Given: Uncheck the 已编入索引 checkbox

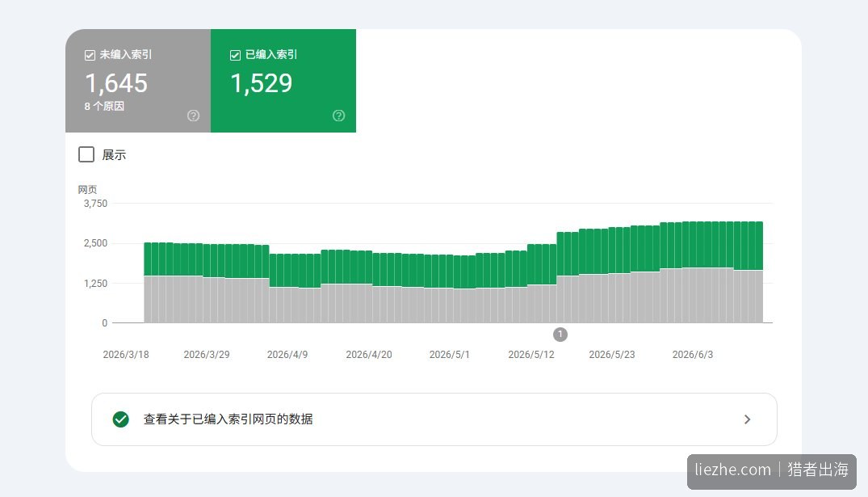Looking at the screenshot, I should 235,55.
